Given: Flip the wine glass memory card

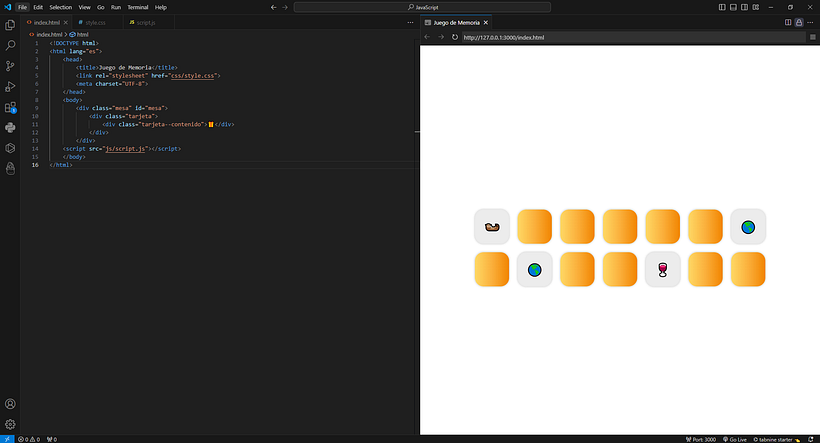Looking at the screenshot, I should click(663, 269).
